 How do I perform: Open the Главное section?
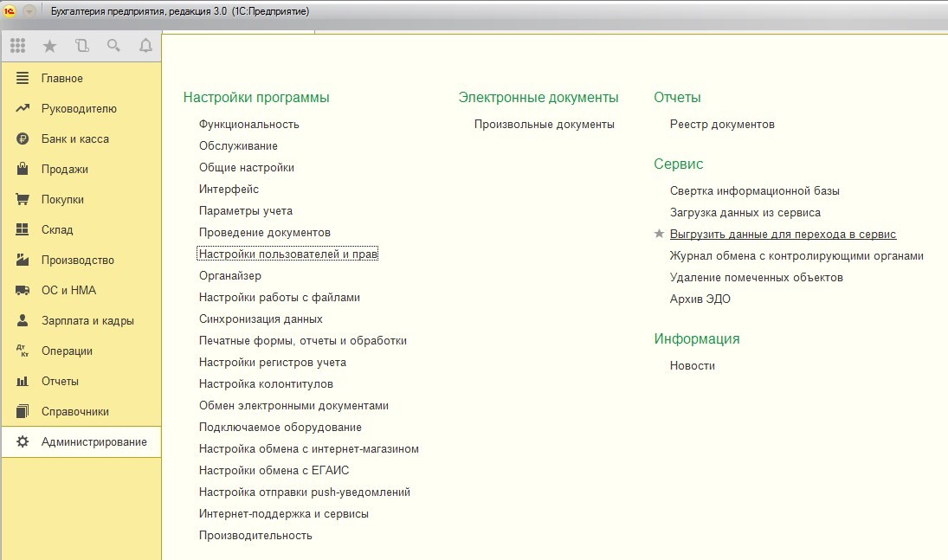61,79
